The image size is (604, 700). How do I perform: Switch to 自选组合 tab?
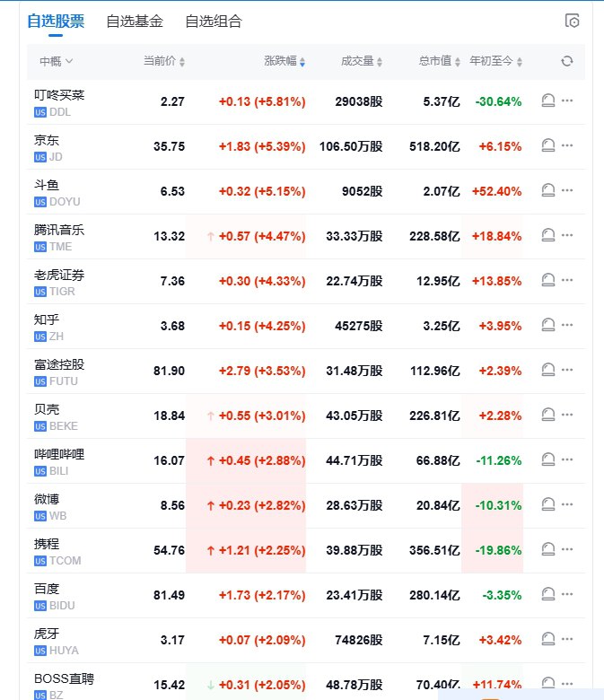(x=214, y=21)
